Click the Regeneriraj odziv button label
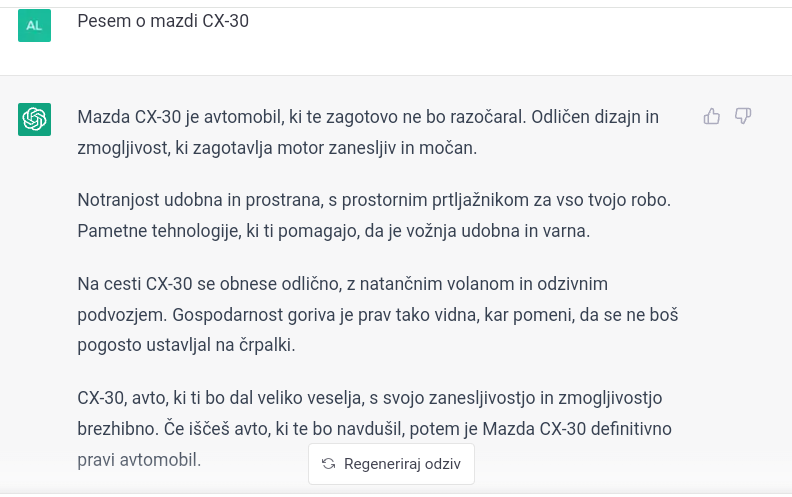Screen dimensions: 792x497 coord(402,464)
